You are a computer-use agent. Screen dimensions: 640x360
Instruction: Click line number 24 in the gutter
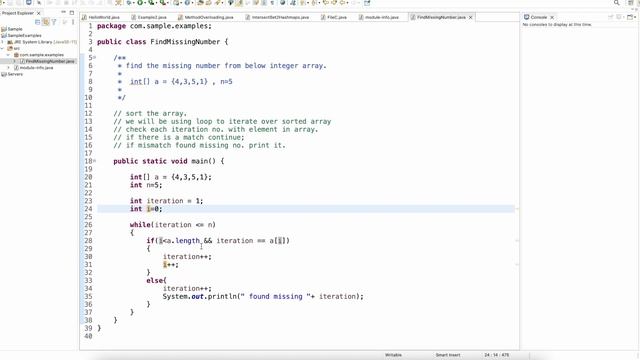(88, 209)
